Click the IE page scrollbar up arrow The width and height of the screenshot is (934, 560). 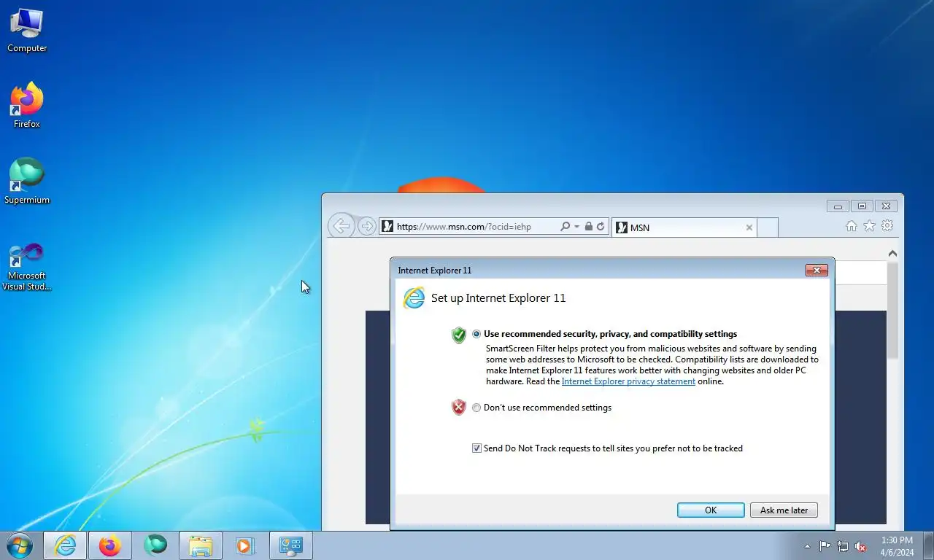coord(892,253)
